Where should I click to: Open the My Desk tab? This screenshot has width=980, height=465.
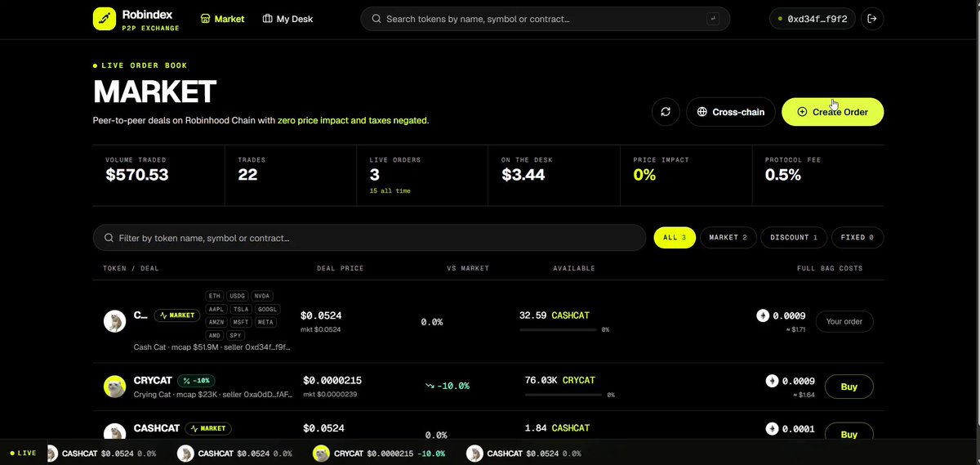[287, 19]
